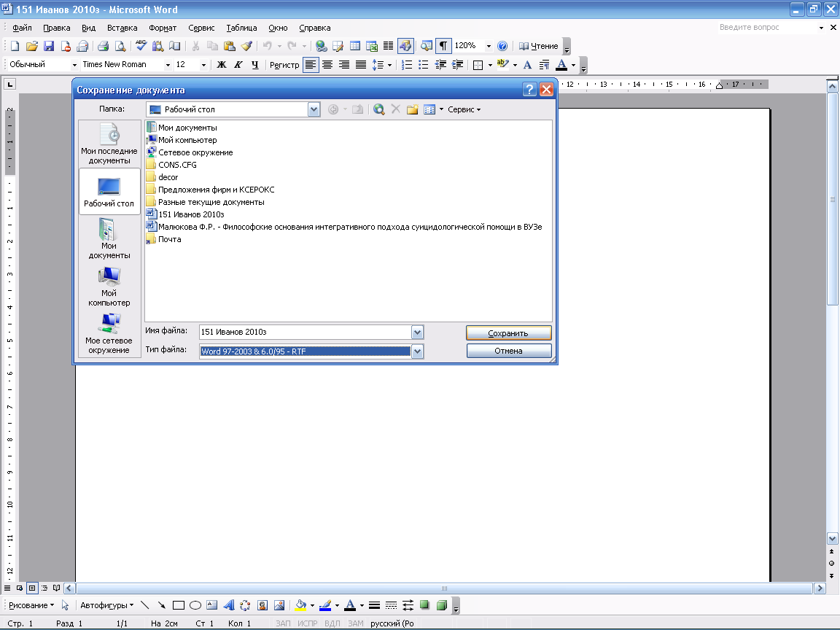
Task: Click the Имя файла text field
Action: click(x=306, y=332)
